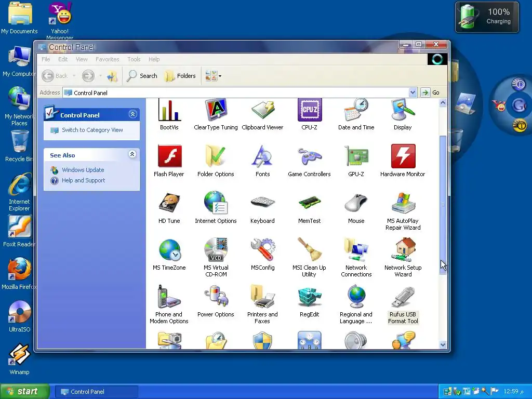
Task: Open Winamp desktop shortcut
Action: (19, 359)
